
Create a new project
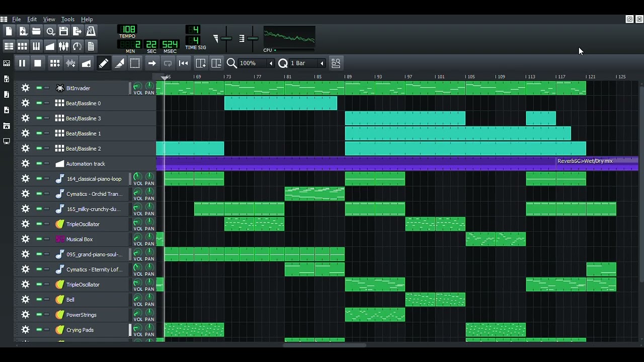(x=9, y=31)
